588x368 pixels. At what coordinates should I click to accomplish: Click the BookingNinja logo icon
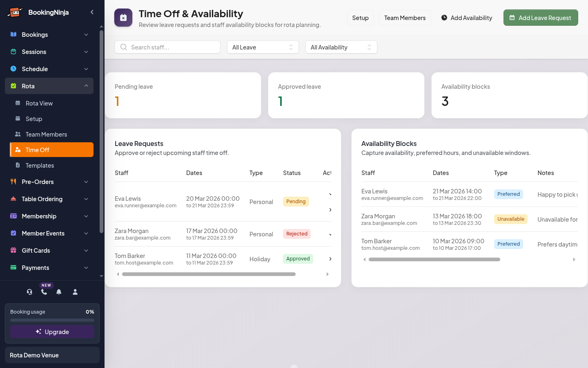15,12
